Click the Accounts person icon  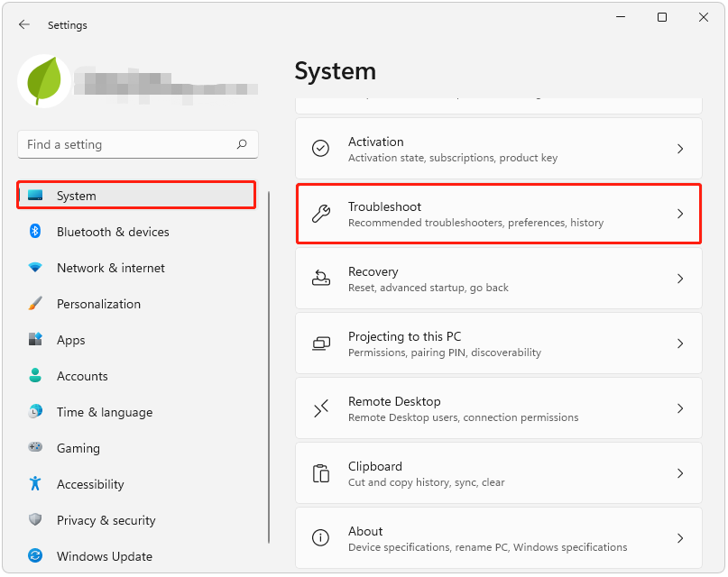[35, 375]
